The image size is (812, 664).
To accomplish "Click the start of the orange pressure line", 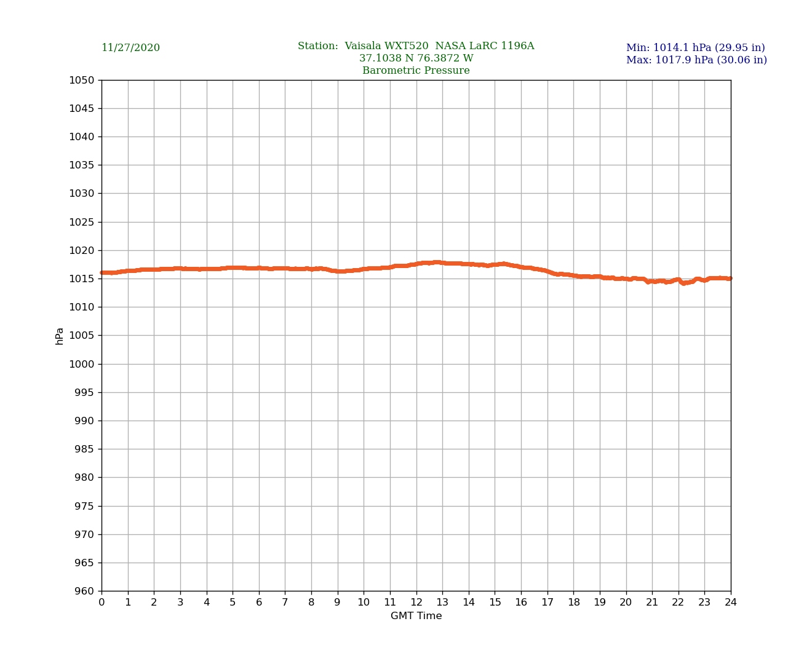I will click(x=103, y=272).
